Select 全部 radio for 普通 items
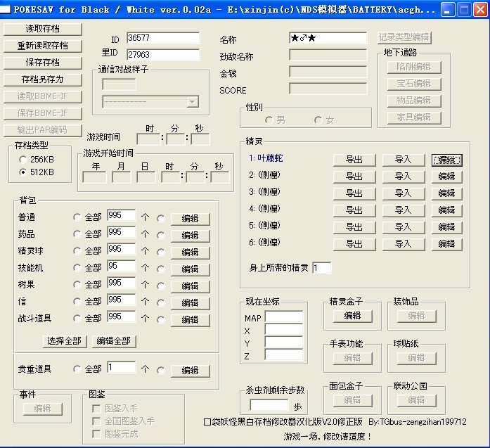Viewport: 490px width, 448px height. 77,217
